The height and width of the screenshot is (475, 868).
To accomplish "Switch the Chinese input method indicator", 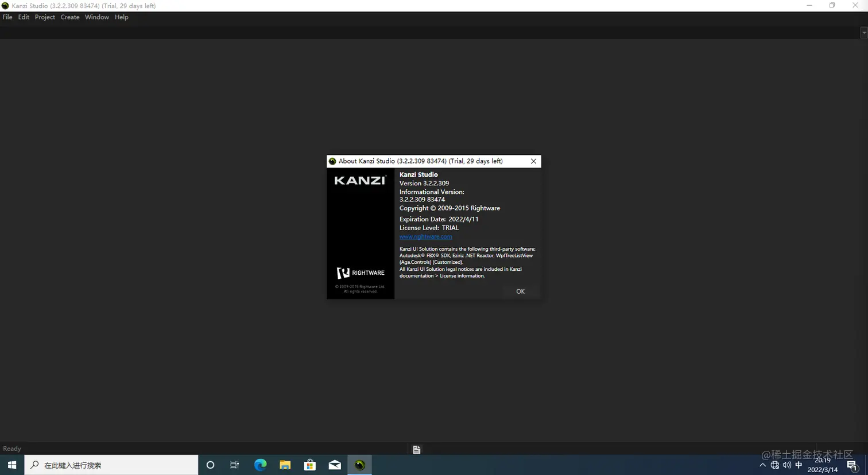I will (x=799, y=465).
